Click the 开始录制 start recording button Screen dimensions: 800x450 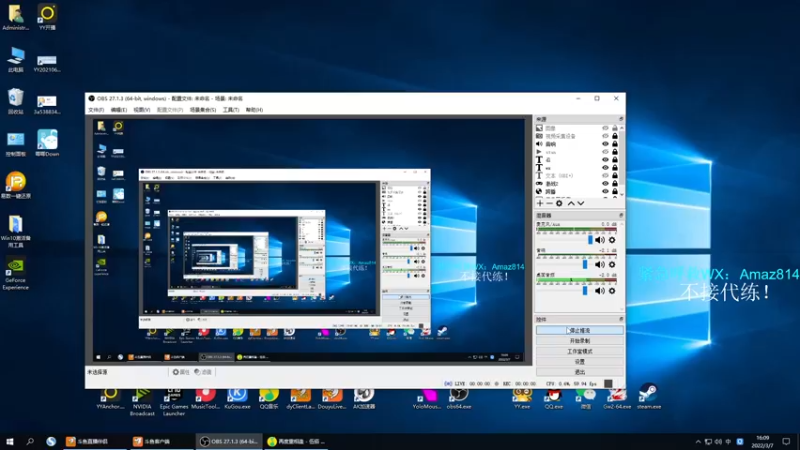580,341
